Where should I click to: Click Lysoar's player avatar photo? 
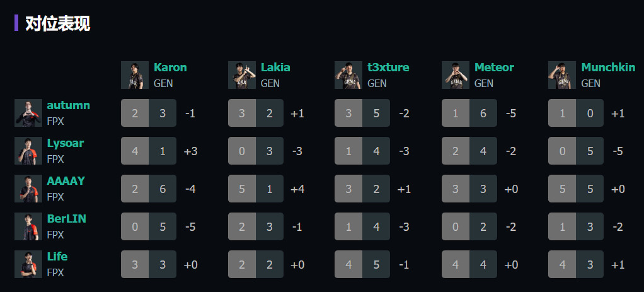pyautogui.click(x=28, y=151)
